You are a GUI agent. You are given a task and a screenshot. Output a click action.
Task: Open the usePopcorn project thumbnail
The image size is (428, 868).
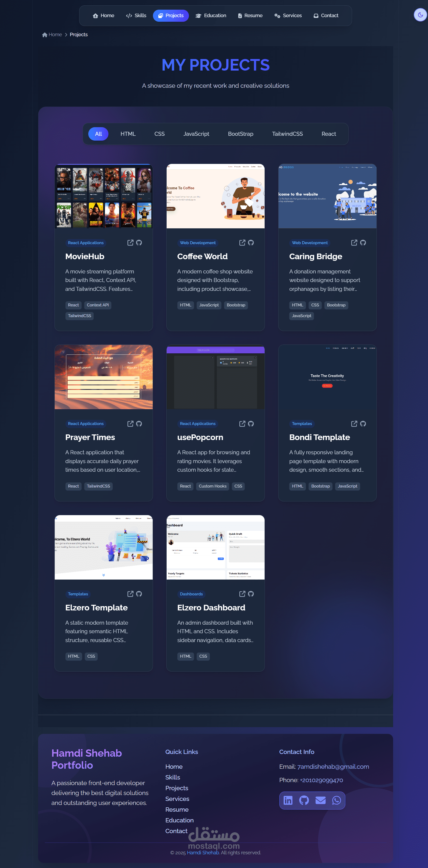point(216,377)
